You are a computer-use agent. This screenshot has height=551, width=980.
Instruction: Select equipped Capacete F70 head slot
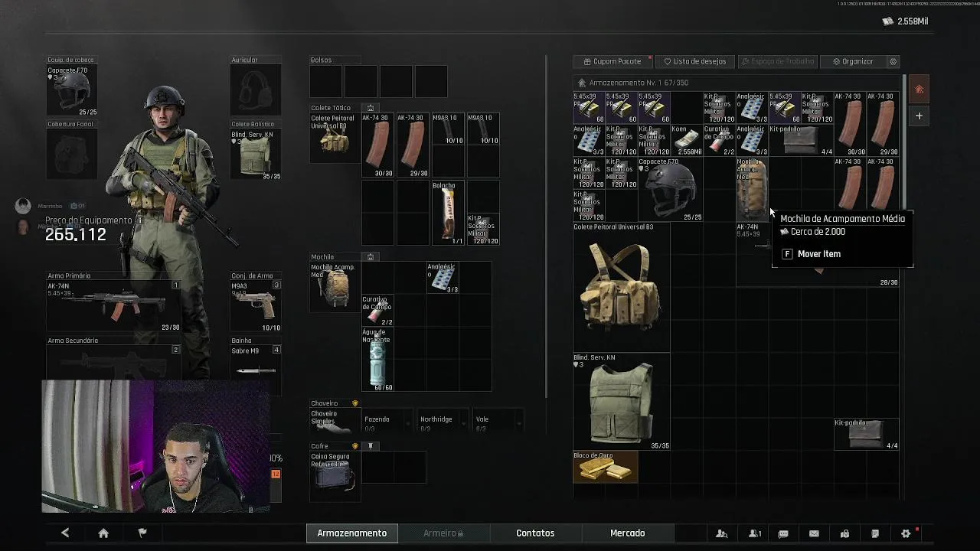coord(72,90)
